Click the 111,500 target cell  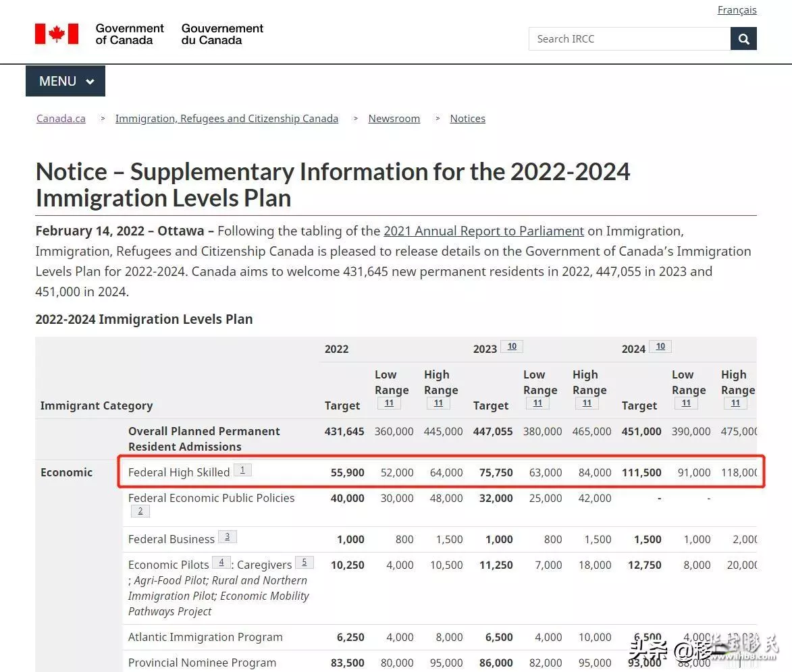click(x=641, y=472)
